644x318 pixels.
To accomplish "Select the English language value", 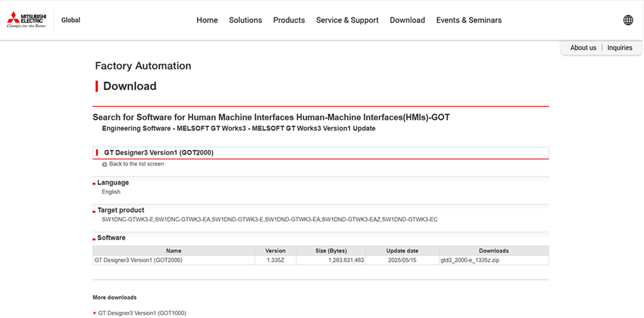I will pyautogui.click(x=111, y=192).
